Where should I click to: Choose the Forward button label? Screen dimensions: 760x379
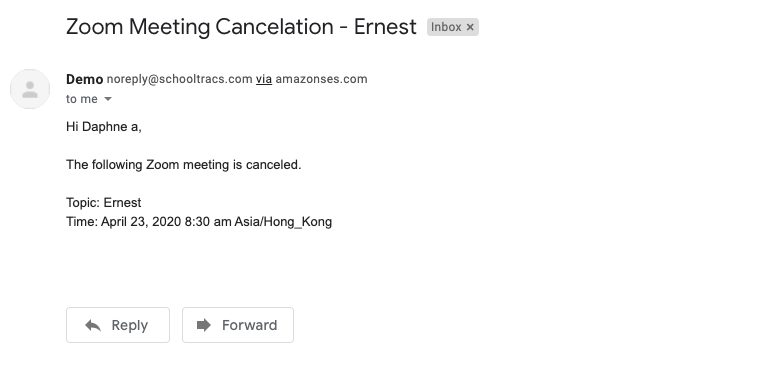click(x=250, y=325)
